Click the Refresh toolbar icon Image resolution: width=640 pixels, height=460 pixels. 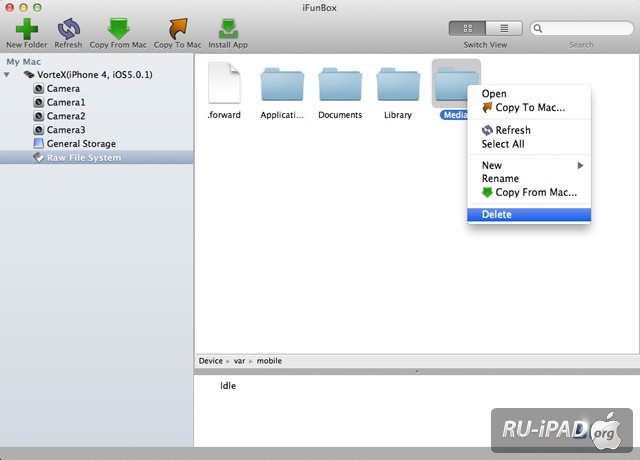69,29
